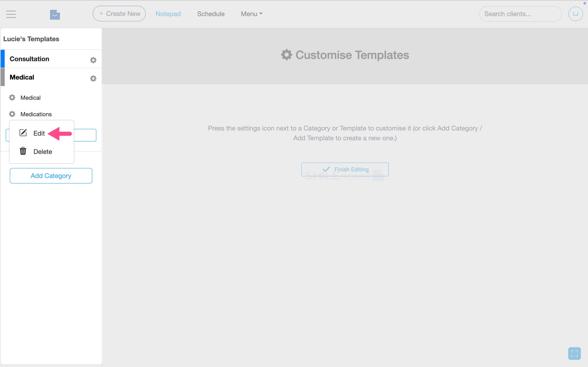588x367 pixels.
Task: Open settings for the Medical template
Action: [12, 97]
